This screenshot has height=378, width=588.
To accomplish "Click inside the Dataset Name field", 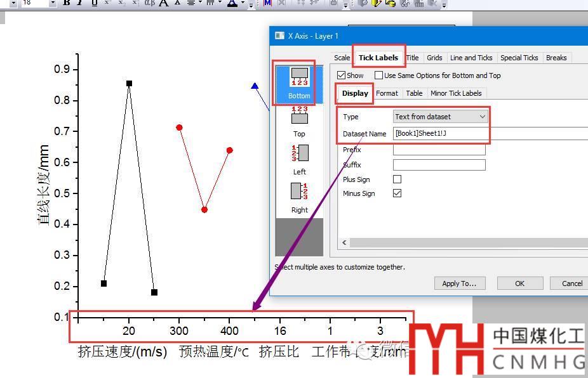I will click(x=489, y=134).
